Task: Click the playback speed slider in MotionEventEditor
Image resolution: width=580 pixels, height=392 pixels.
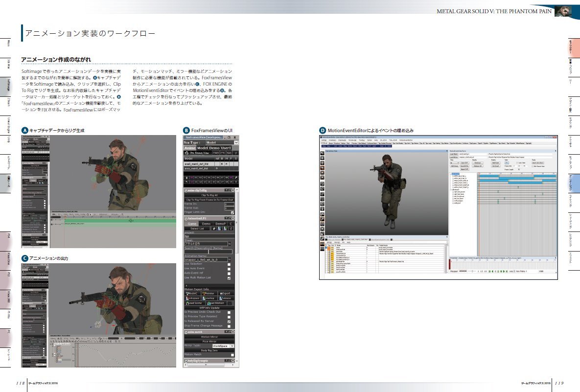Action: coord(473,271)
